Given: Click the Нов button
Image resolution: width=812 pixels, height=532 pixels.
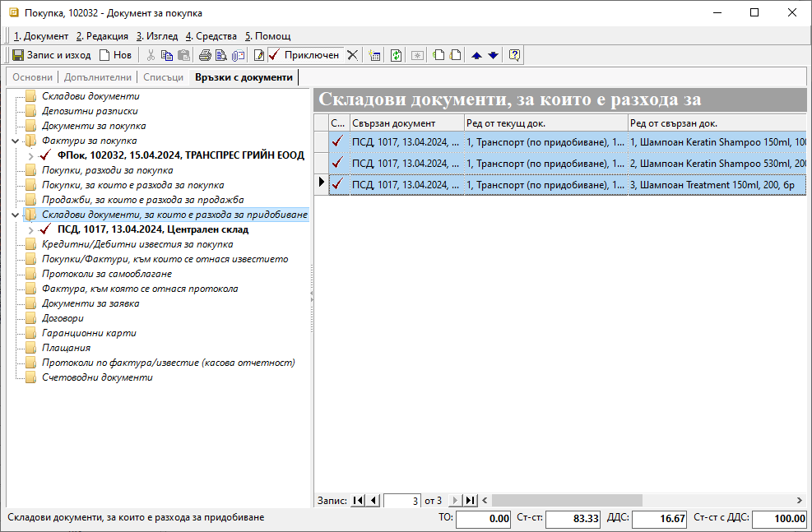Looking at the screenshot, I should coord(115,55).
